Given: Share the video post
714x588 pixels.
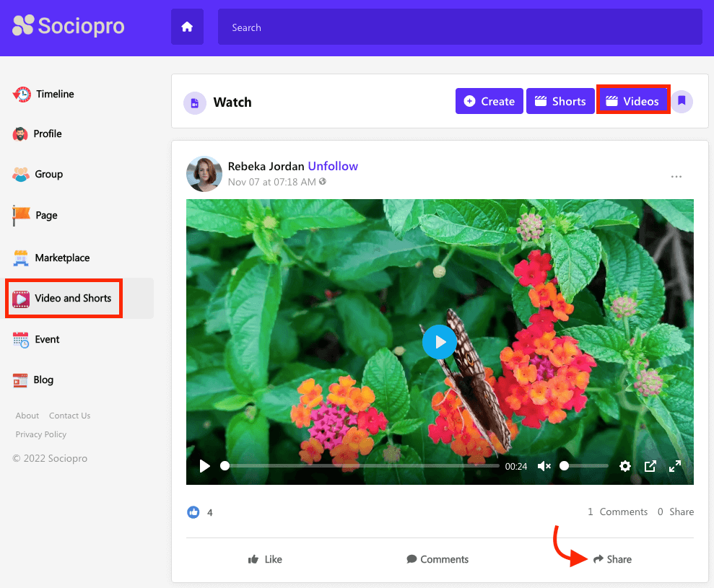Looking at the screenshot, I should pos(612,559).
